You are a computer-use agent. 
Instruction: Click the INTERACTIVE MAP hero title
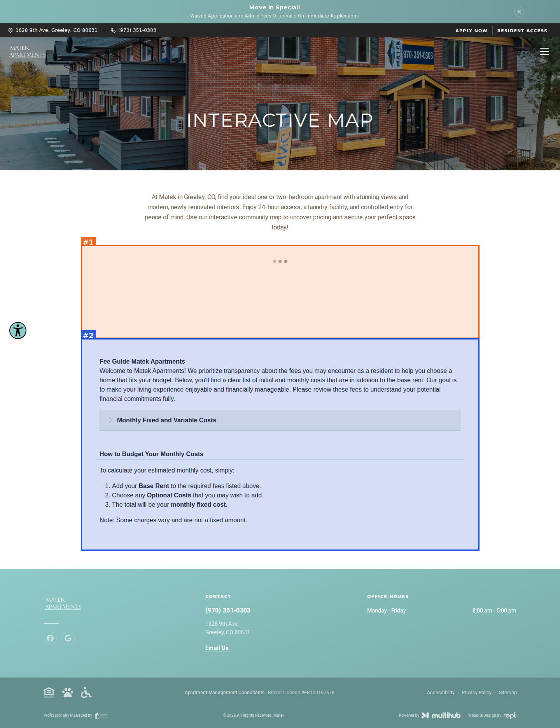(280, 120)
